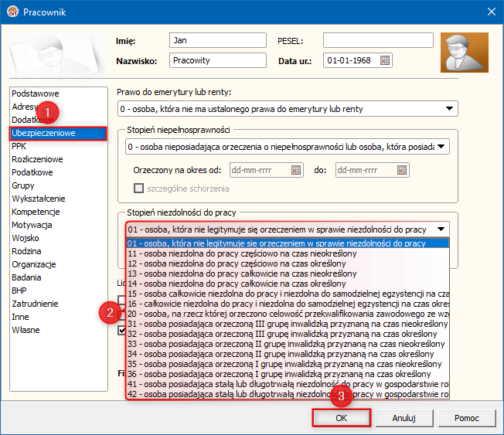Viewport: 504px width, 435px height.
Task: Switch to the Wojsko section
Action: [58, 238]
